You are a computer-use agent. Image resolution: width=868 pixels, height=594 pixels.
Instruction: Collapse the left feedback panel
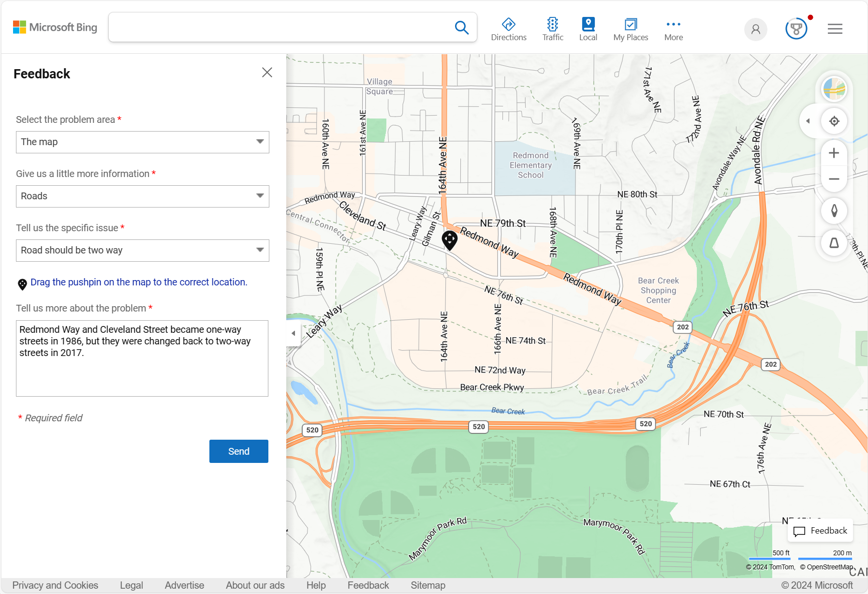[293, 333]
